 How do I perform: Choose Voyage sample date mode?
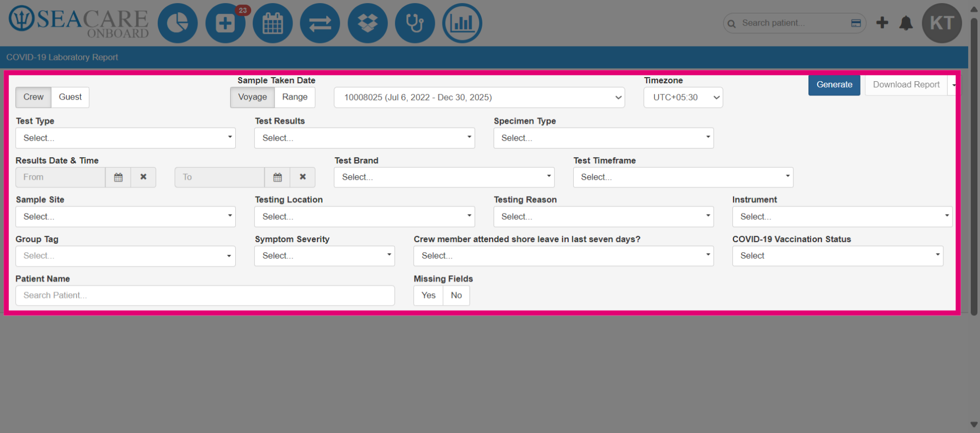tap(253, 97)
